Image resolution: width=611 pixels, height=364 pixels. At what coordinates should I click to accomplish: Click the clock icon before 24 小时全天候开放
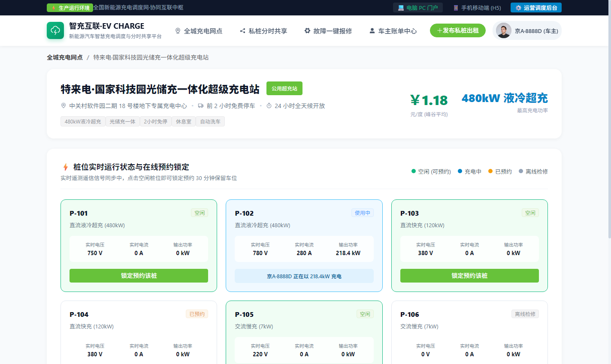(x=269, y=105)
